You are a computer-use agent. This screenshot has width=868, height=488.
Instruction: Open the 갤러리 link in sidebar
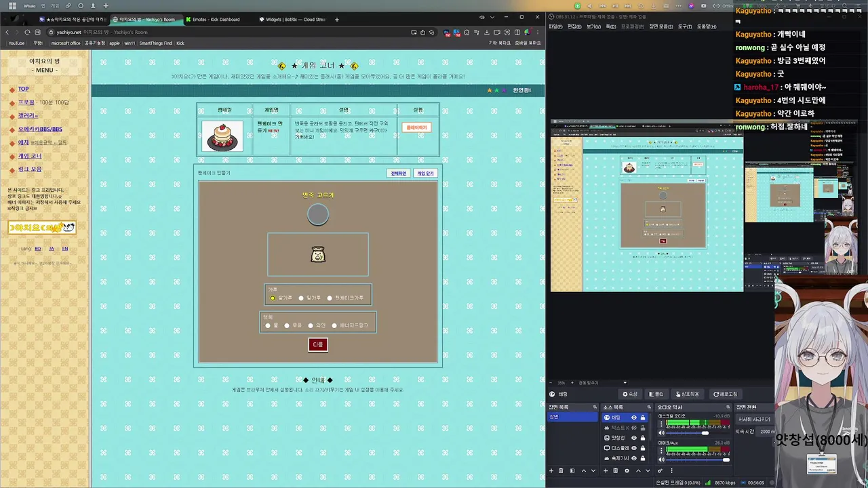(x=28, y=116)
